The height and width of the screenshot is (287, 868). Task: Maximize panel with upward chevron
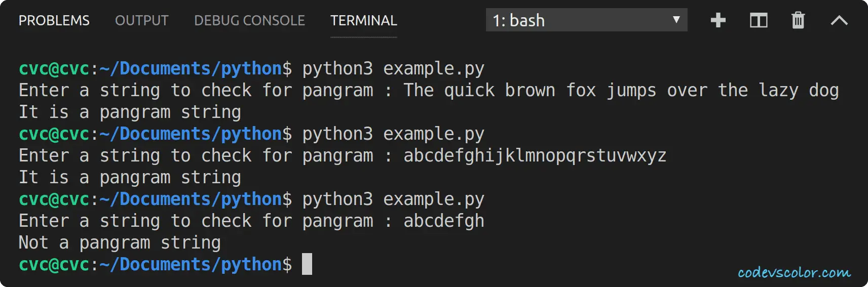tap(839, 20)
